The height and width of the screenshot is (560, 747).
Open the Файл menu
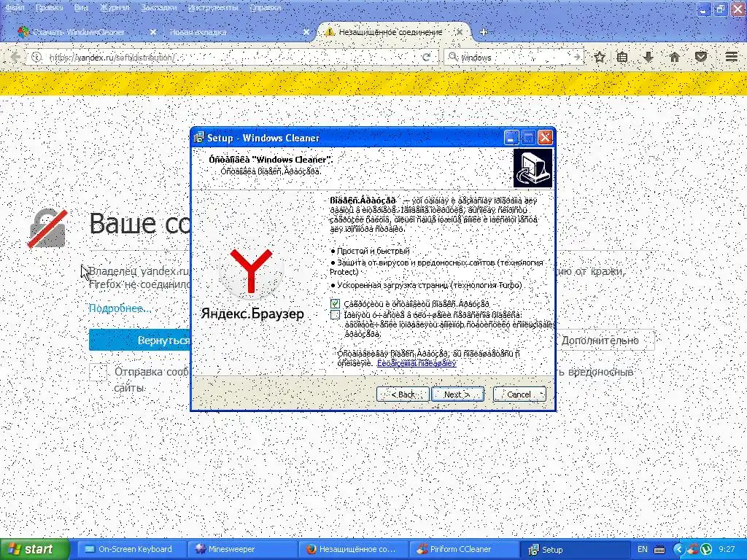tap(15, 7)
